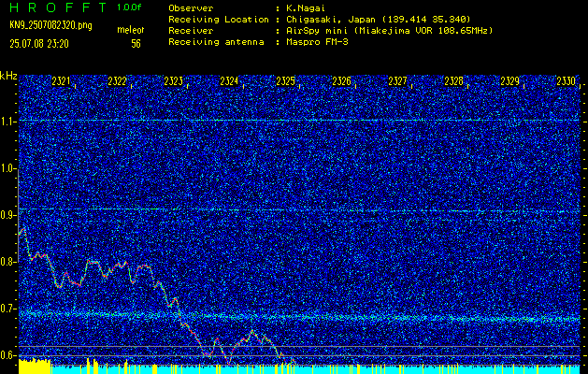Select observer name K.Nagai
The height and width of the screenshot is (374, 588).
[x=306, y=7]
